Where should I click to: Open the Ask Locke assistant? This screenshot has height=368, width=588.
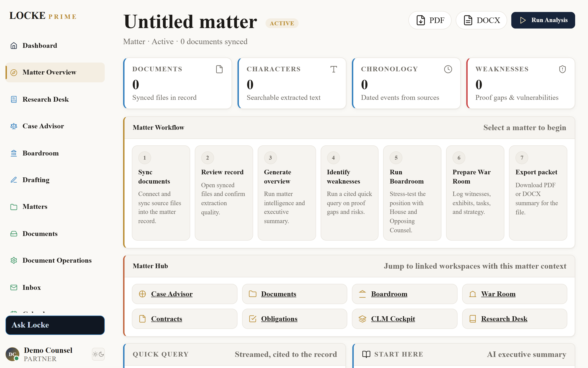55,325
